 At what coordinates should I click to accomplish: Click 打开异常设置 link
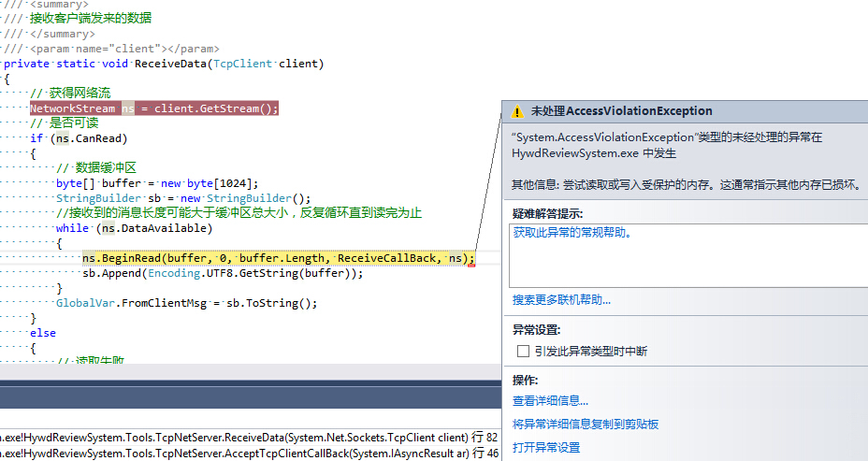pyautogui.click(x=546, y=447)
